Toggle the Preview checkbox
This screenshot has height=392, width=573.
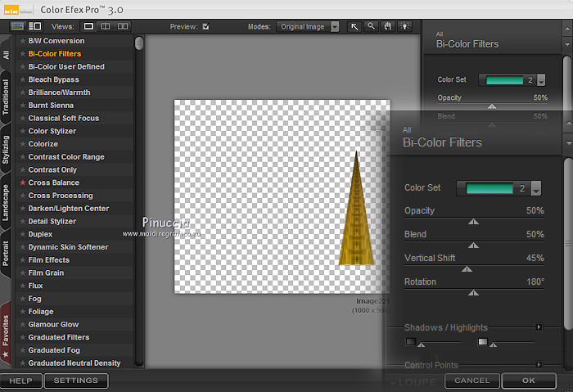click(x=205, y=26)
